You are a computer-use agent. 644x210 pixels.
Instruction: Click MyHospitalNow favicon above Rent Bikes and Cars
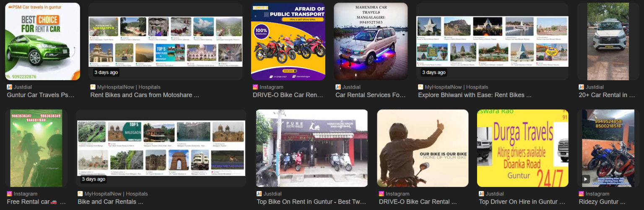tap(93, 87)
